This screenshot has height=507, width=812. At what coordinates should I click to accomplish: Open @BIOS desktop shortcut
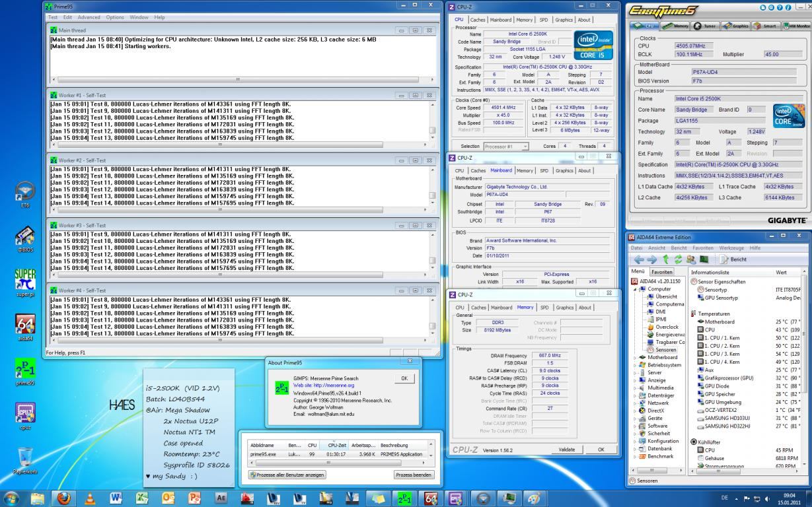point(25,238)
